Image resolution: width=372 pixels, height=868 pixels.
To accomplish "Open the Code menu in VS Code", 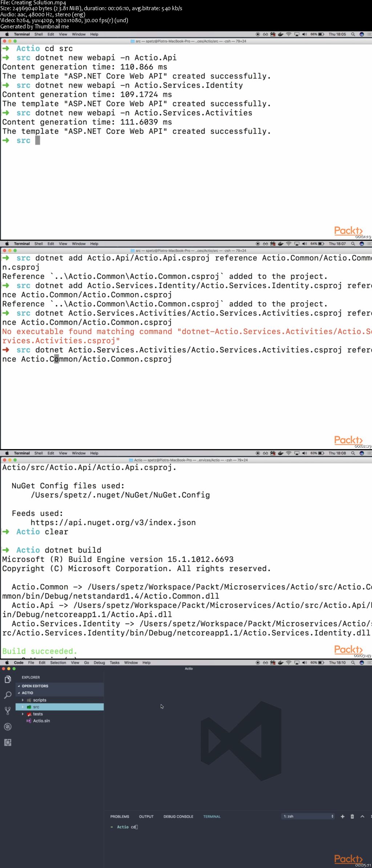I will [x=19, y=663].
